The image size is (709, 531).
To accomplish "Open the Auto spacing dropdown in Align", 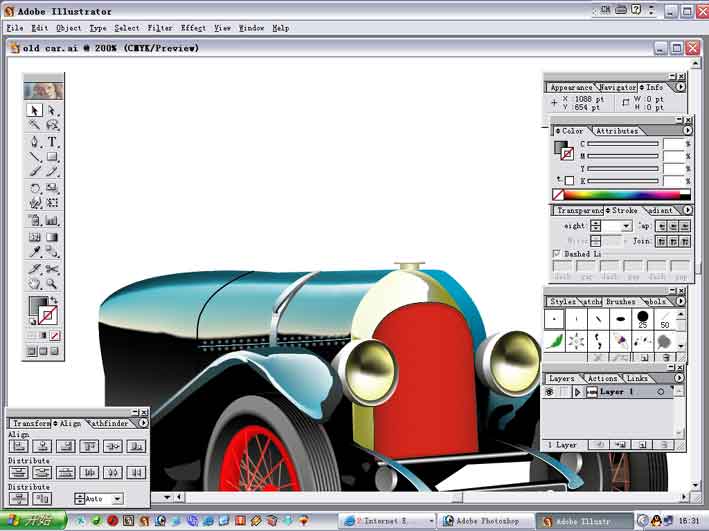I will [x=117, y=498].
